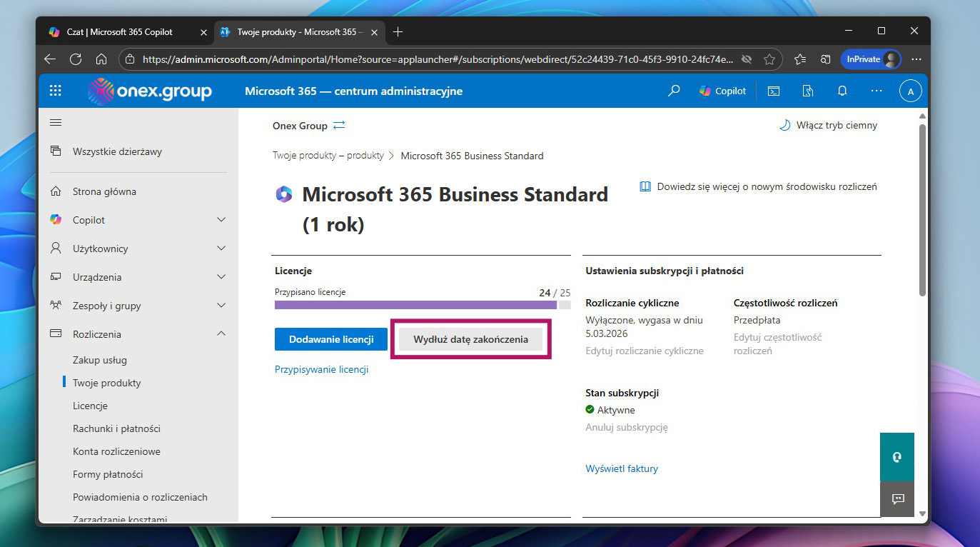Refresh the browser page
Image resolution: width=980 pixels, height=547 pixels.
click(x=76, y=59)
